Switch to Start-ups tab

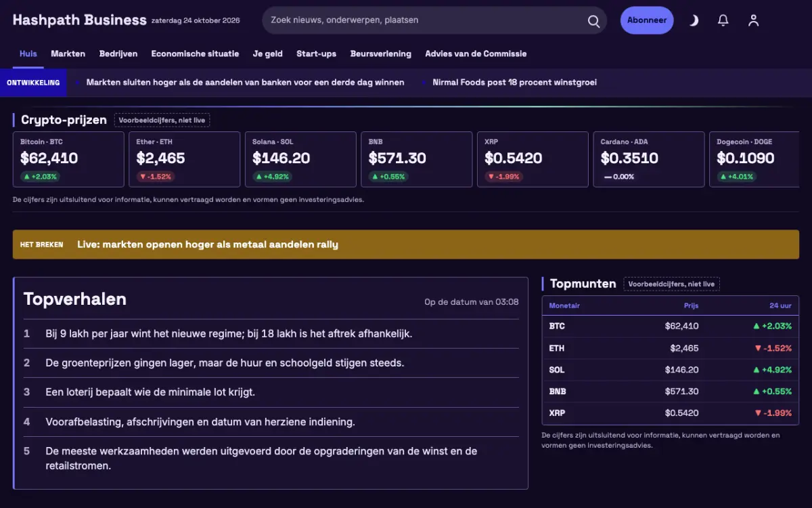pyautogui.click(x=316, y=54)
